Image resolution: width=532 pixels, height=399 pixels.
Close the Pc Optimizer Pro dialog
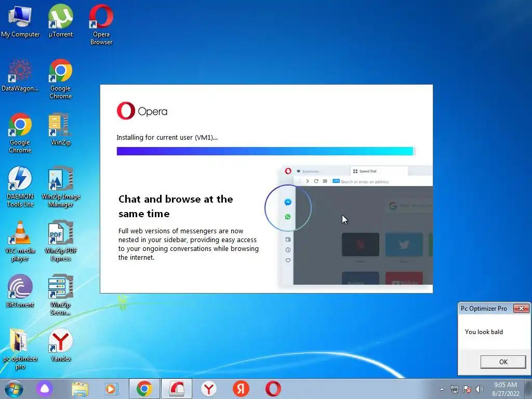click(x=521, y=308)
